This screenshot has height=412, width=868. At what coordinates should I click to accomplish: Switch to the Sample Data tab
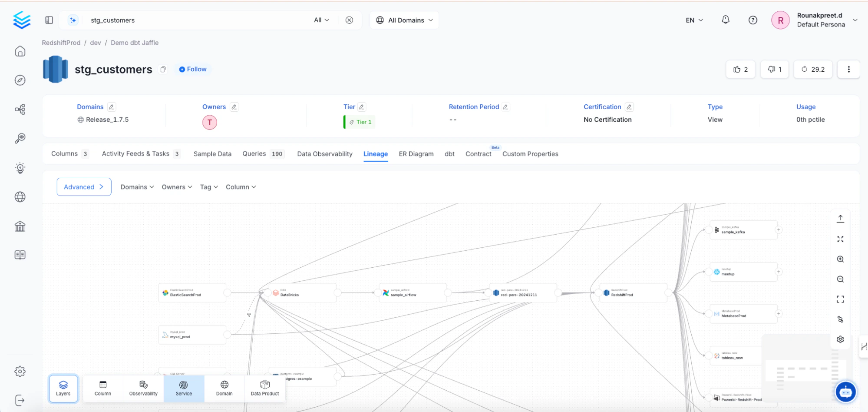[x=212, y=154]
